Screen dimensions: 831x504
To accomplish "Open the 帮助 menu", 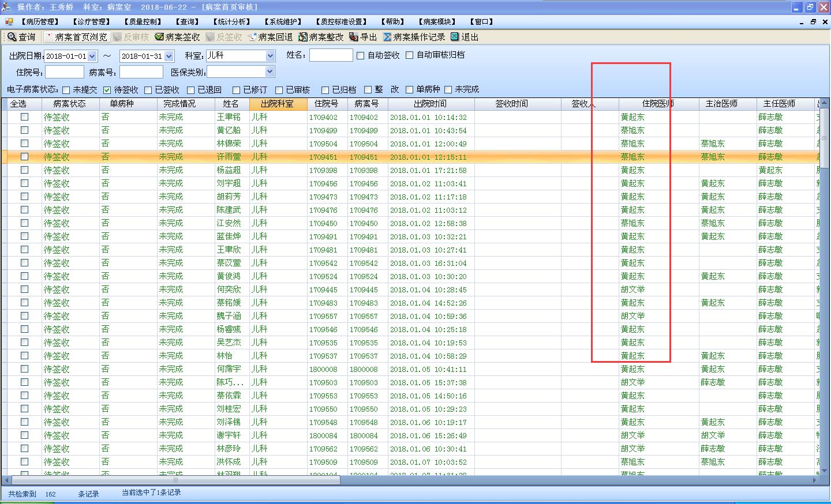I will [393, 22].
